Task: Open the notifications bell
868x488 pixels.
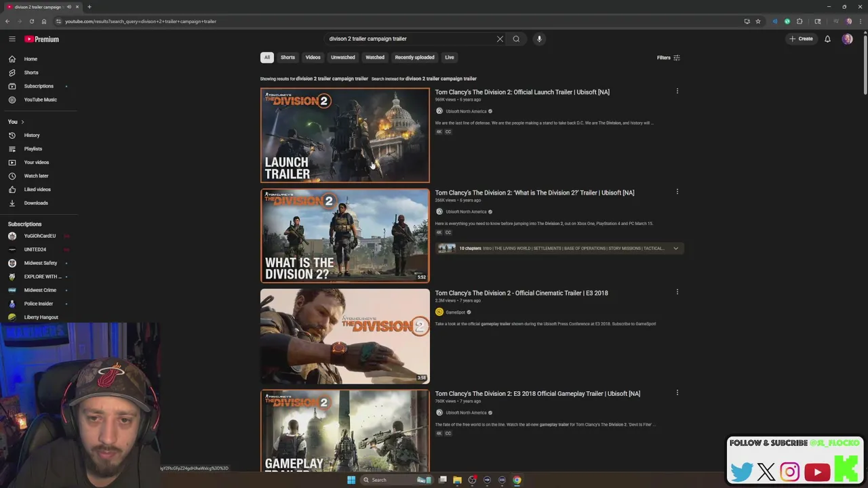Action: tap(827, 39)
